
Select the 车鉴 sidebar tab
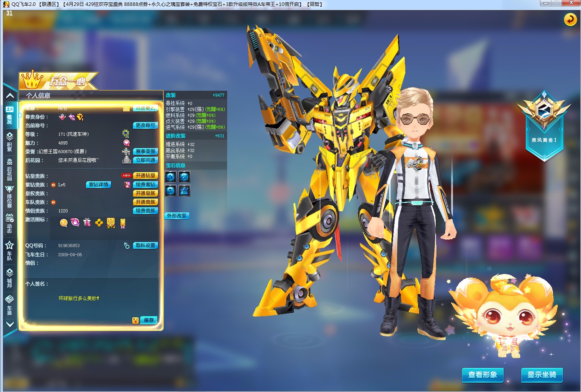point(9,305)
